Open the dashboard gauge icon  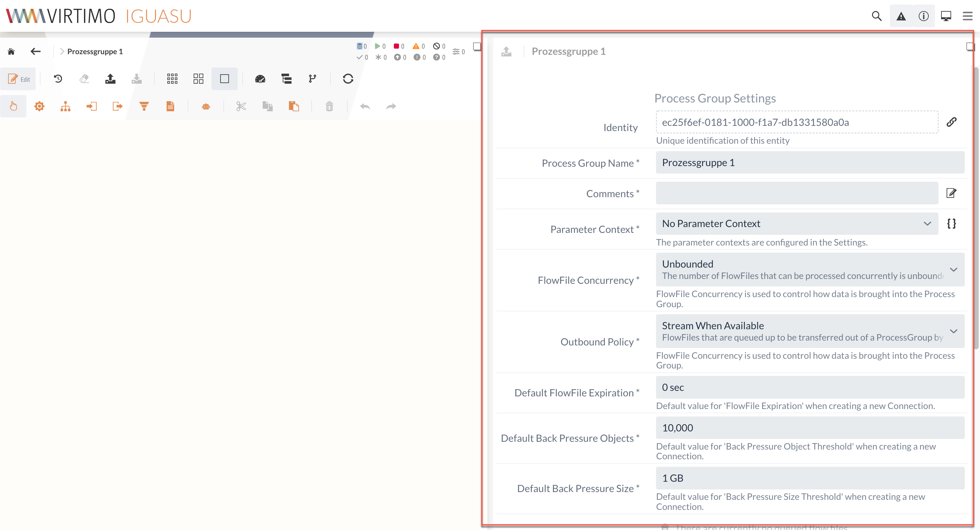tap(260, 79)
